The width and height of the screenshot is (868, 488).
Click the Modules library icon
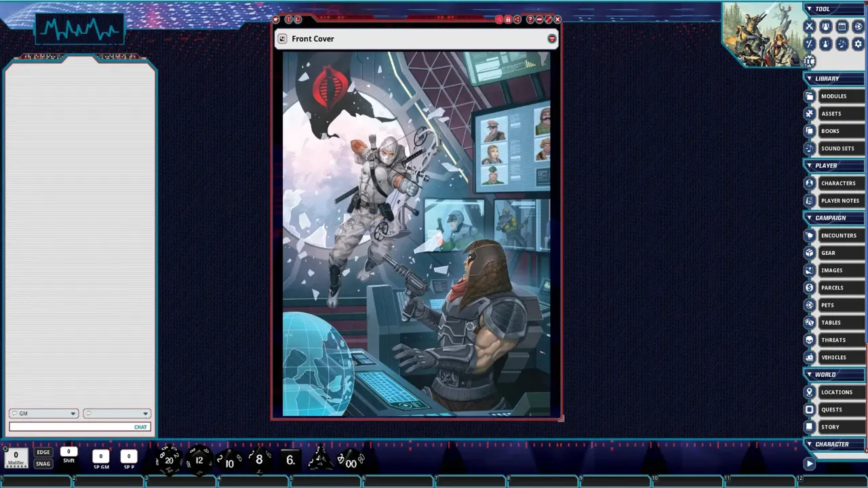809,96
